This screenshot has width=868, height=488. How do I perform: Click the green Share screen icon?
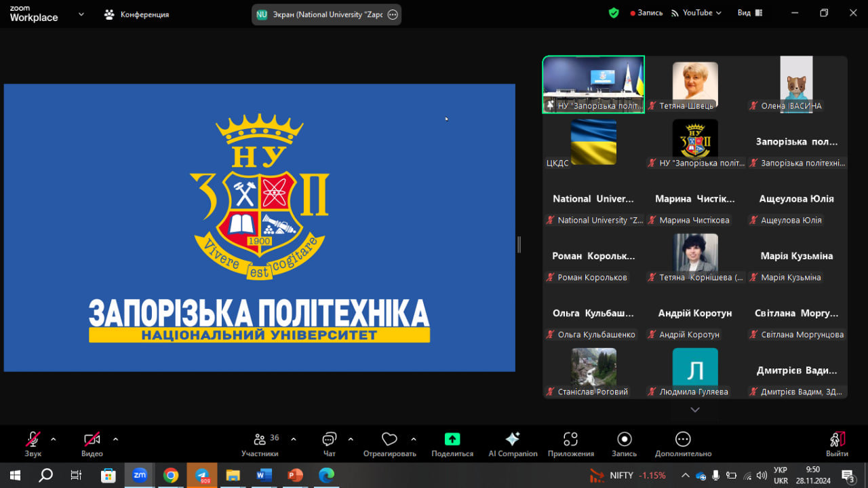point(452,439)
